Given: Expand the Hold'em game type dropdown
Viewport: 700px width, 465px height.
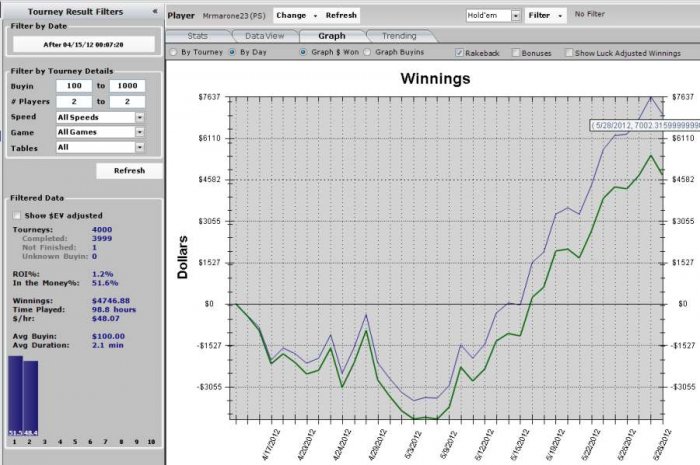Looking at the screenshot, I should [516, 16].
